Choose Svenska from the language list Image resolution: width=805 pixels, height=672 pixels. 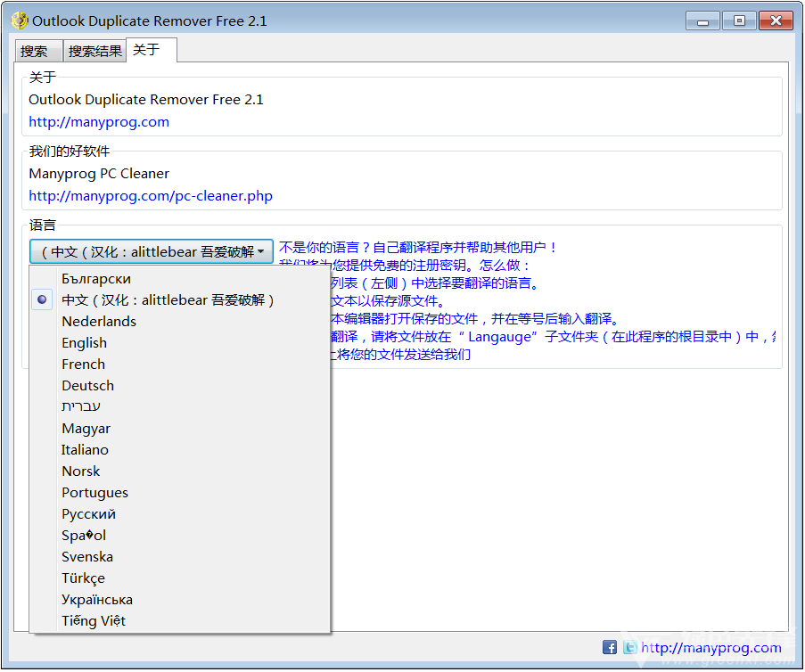point(180,557)
